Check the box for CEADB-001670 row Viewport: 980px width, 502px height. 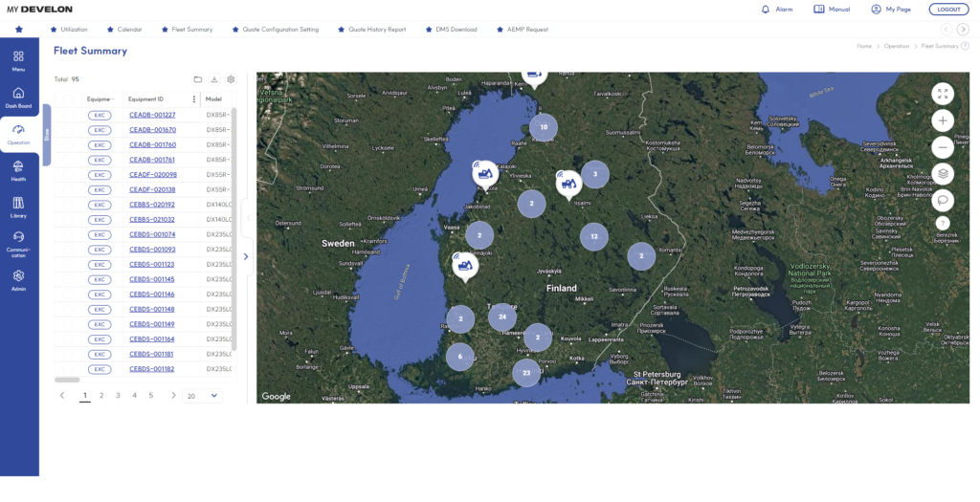click(x=68, y=130)
